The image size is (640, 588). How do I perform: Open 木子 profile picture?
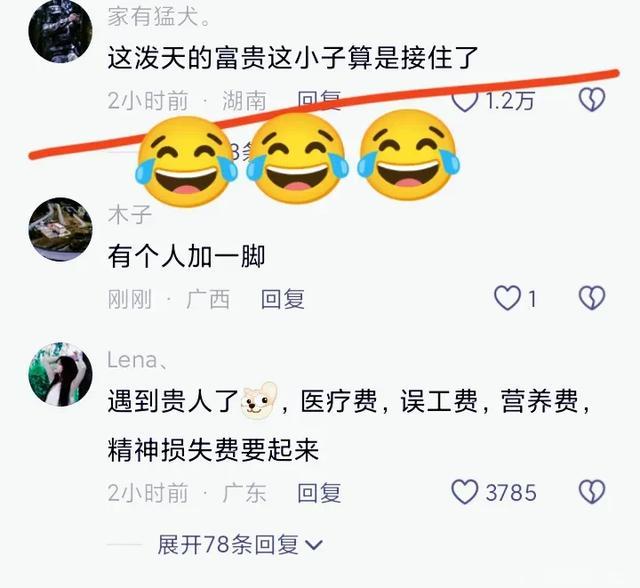(x=60, y=229)
